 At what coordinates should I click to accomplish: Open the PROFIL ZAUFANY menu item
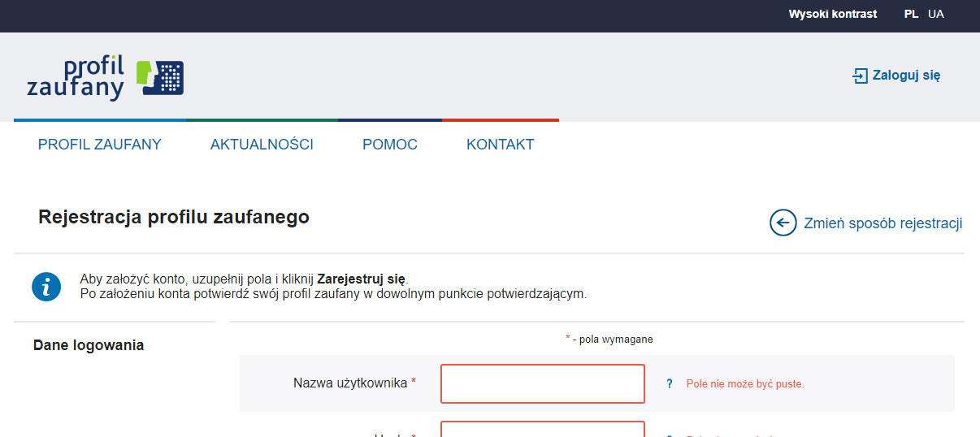pyautogui.click(x=100, y=145)
